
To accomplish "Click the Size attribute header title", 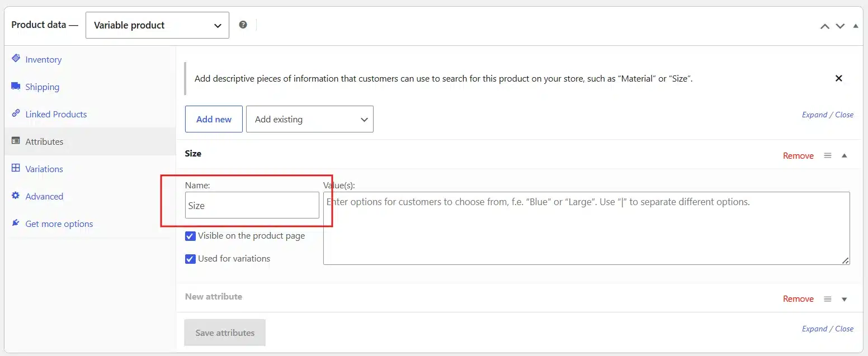I will [193, 153].
